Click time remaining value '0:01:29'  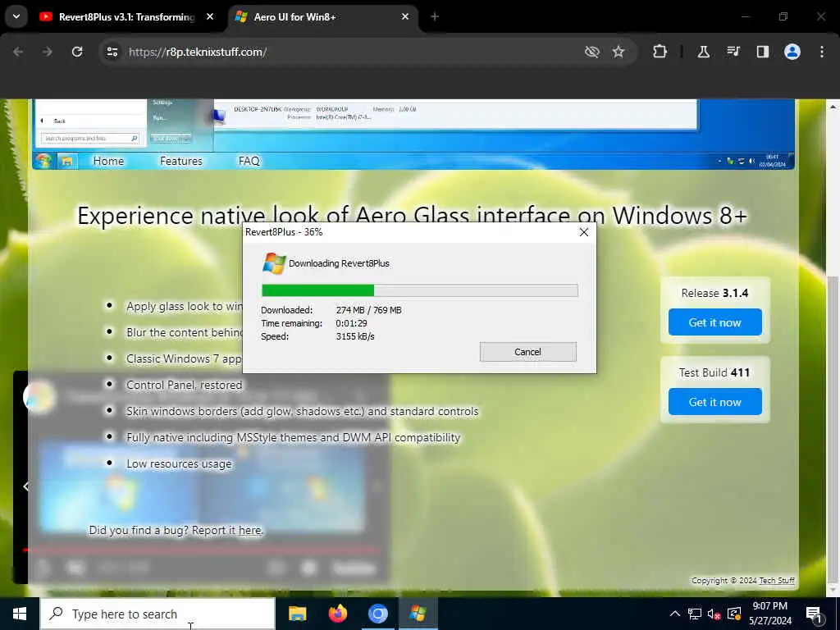click(x=351, y=323)
